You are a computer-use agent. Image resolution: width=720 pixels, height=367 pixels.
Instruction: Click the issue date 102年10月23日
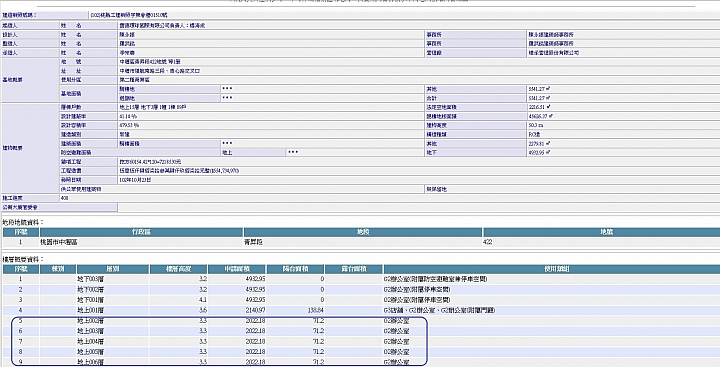pyautogui.click(x=135, y=180)
